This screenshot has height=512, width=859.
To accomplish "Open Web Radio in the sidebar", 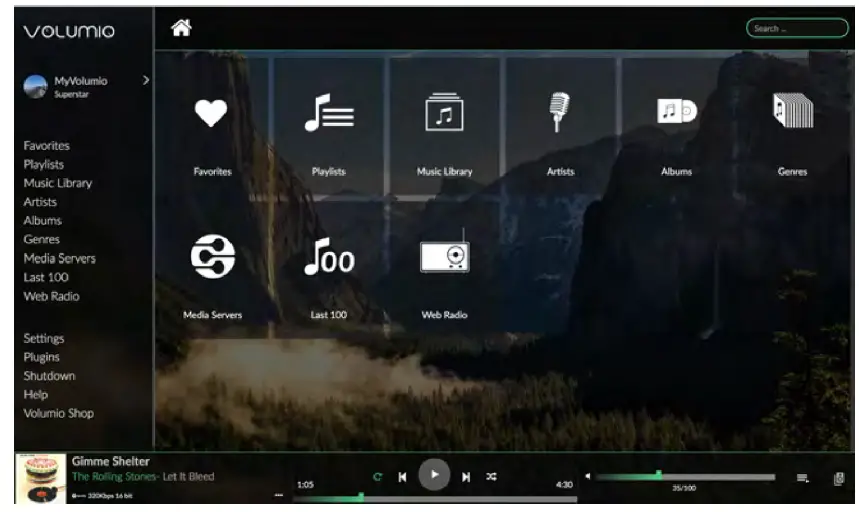I will pos(51,296).
